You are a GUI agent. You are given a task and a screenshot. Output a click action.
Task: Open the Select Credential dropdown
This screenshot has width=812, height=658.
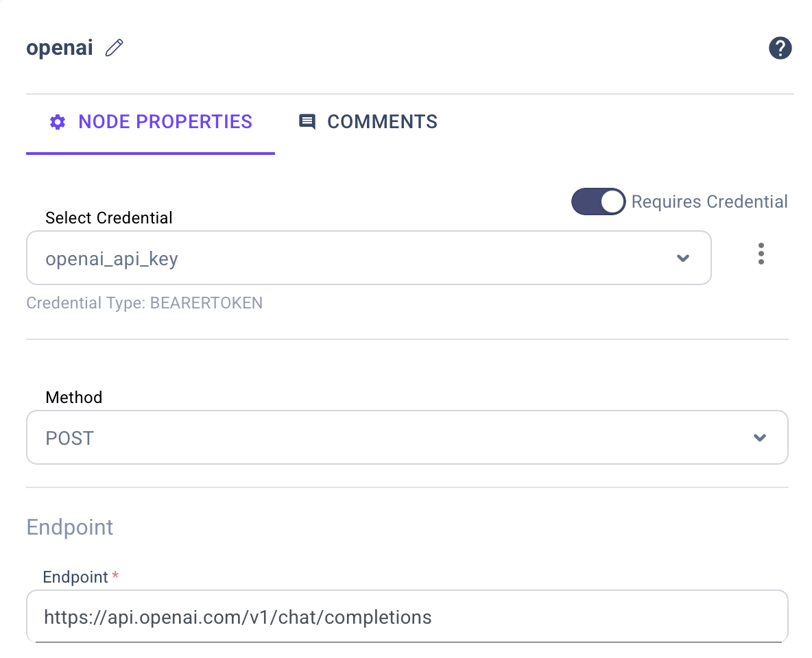(369, 258)
